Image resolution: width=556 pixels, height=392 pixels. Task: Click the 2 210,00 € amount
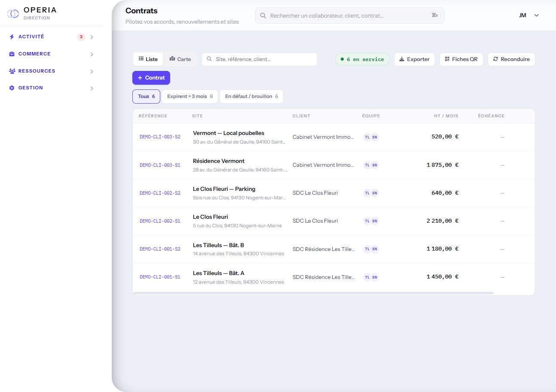(x=443, y=221)
